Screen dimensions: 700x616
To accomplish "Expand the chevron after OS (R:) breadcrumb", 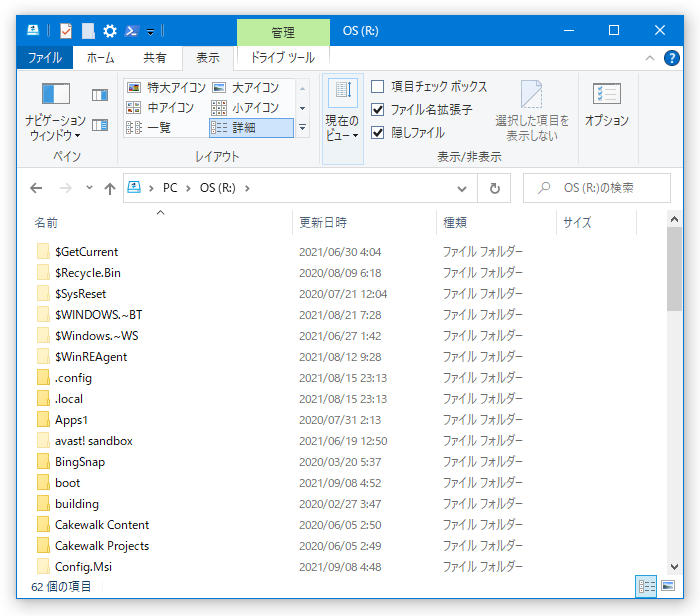I will (x=247, y=188).
